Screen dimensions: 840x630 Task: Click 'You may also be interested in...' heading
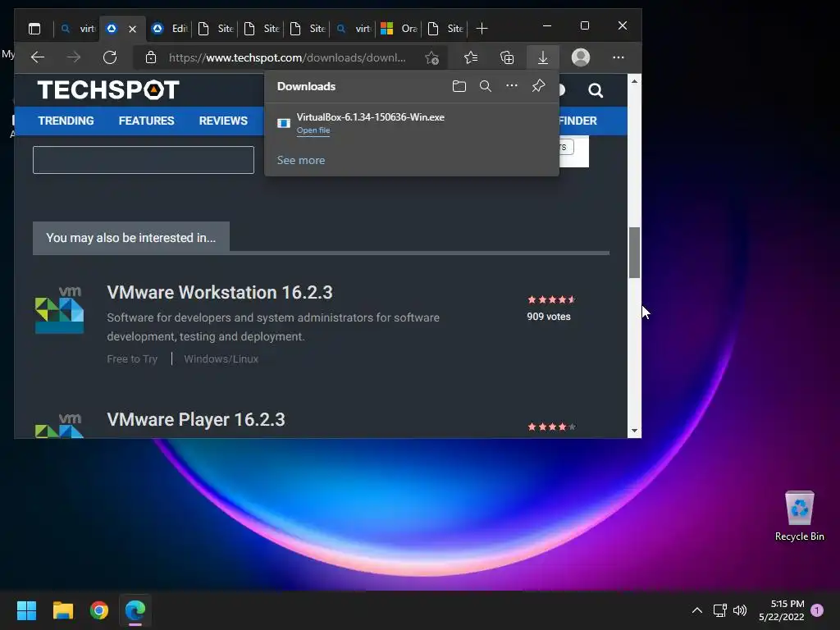click(x=131, y=238)
